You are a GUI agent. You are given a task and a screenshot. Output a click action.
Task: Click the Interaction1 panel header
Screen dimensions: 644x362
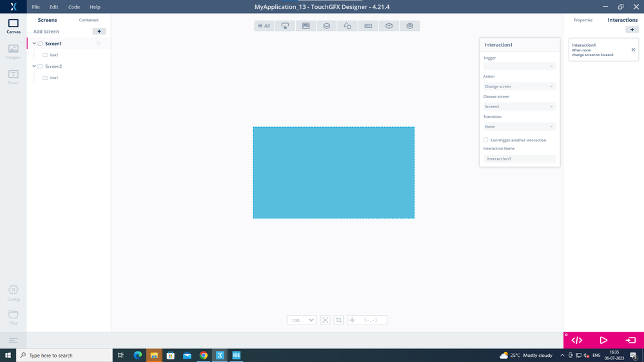520,44
